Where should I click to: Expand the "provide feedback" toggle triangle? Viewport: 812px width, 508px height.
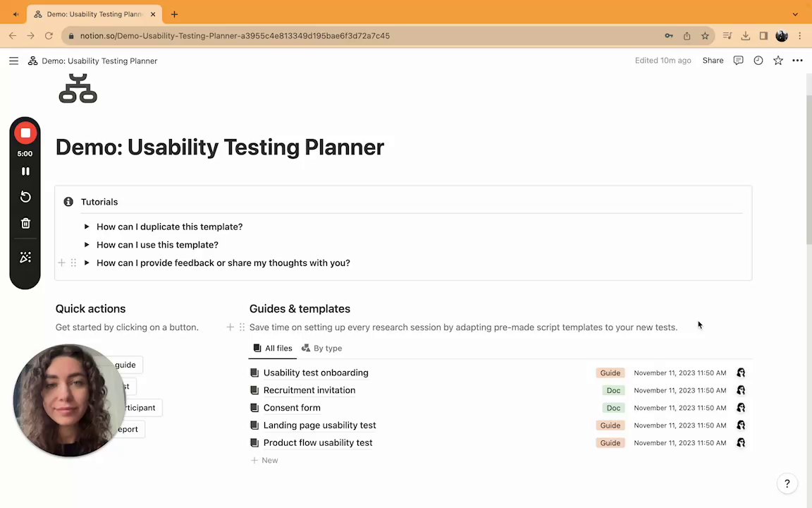pyautogui.click(x=87, y=263)
